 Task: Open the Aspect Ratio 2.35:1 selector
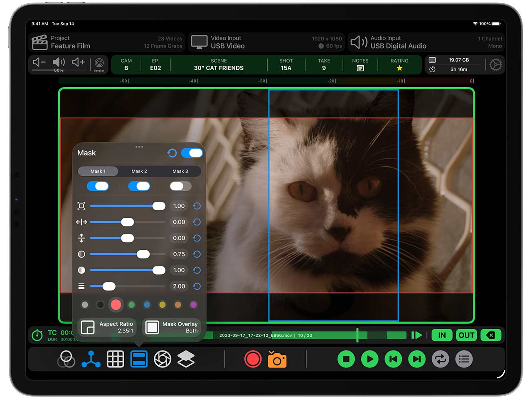pos(108,328)
